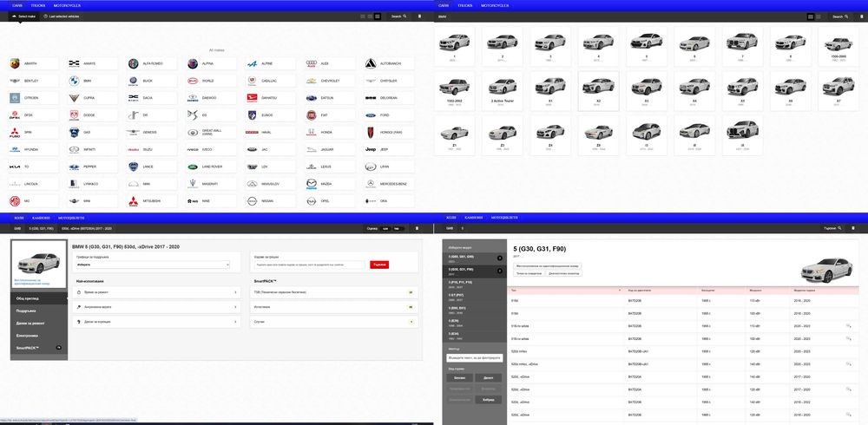
Task: Open the Alfa Romeo make tile
Action: 152,63
